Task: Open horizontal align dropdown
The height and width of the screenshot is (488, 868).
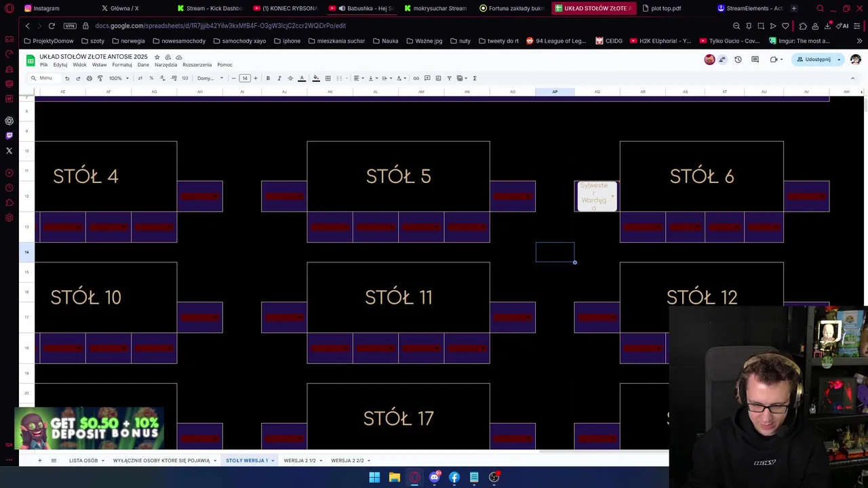Action: point(359,78)
